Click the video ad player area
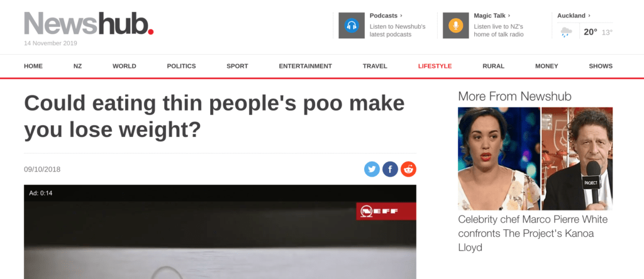This screenshot has width=644, height=279. 220,232
